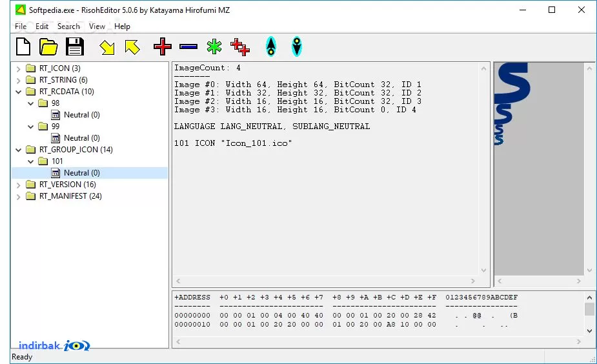Expand the RT_MANIFEST (24) node

[18, 196]
